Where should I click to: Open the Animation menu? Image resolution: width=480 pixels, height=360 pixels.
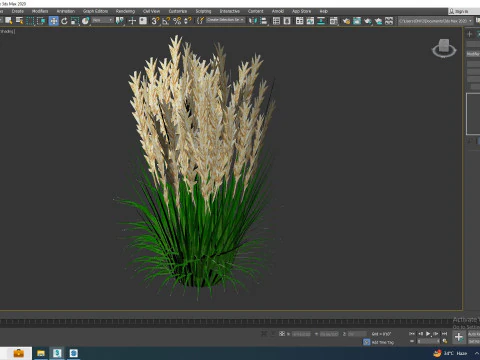pyautogui.click(x=66, y=11)
